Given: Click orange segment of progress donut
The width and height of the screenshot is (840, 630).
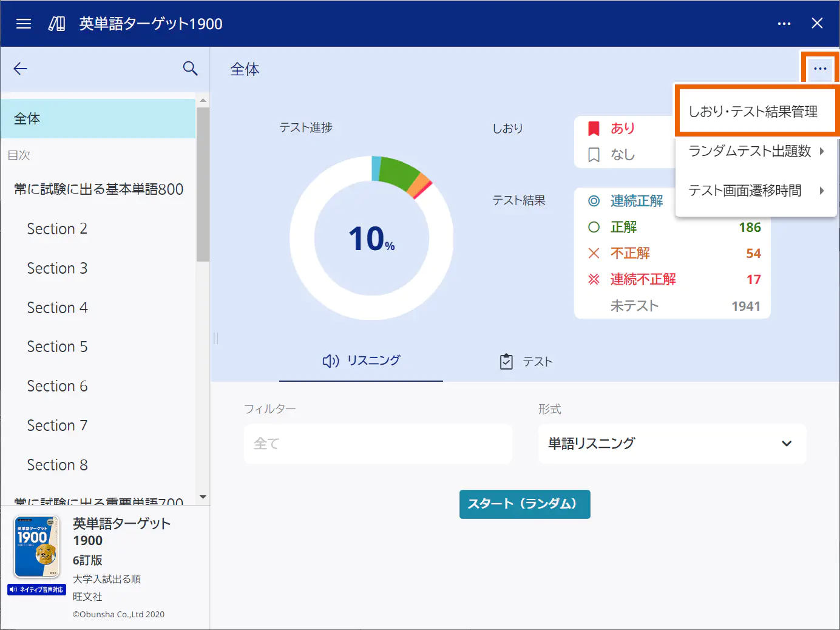Looking at the screenshot, I should coord(419,186).
